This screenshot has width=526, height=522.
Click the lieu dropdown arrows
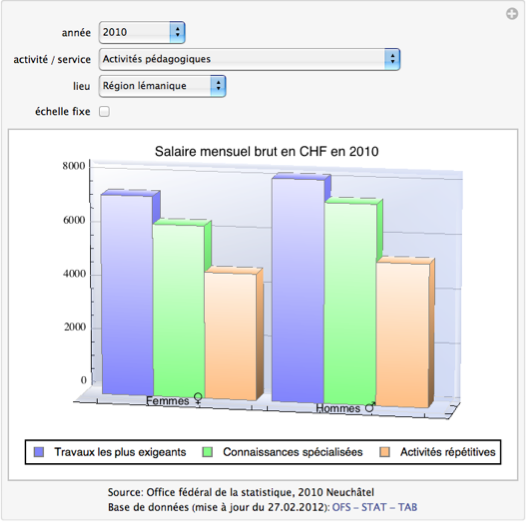[218, 86]
